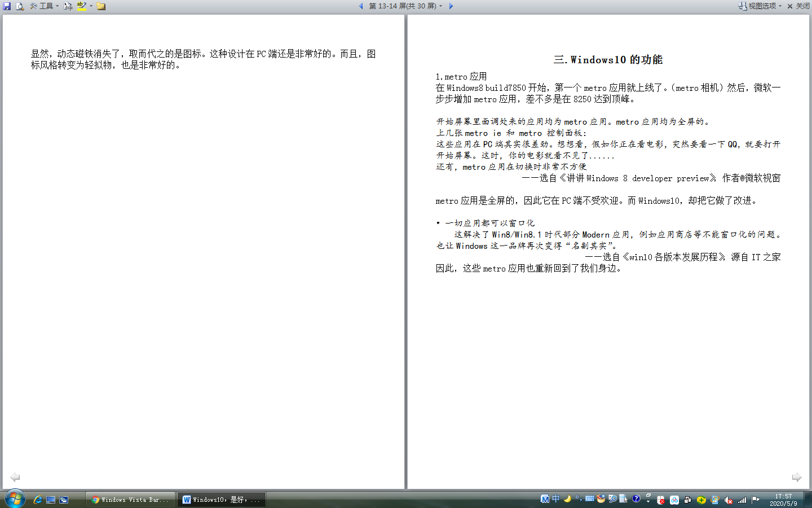Image resolution: width=812 pixels, height=508 pixels.
Task: Select the Word Windows10 document taskbar button
Action: [222, 500]
